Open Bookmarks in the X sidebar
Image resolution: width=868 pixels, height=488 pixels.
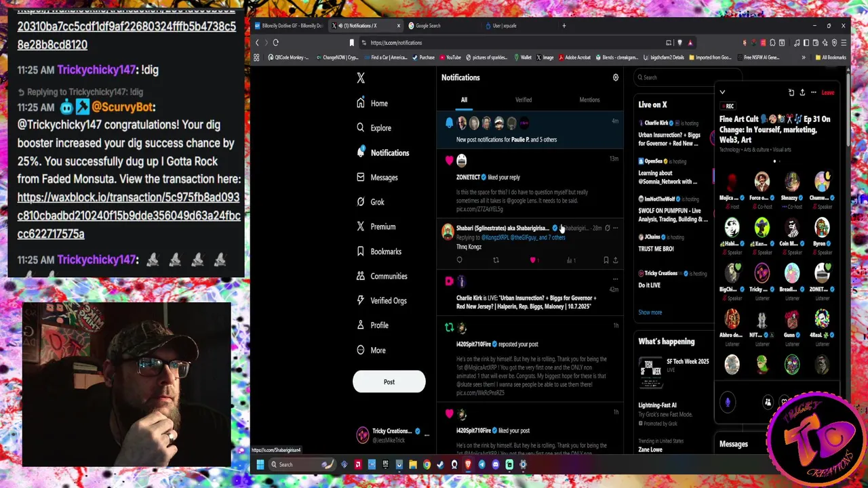click(379, 251)
